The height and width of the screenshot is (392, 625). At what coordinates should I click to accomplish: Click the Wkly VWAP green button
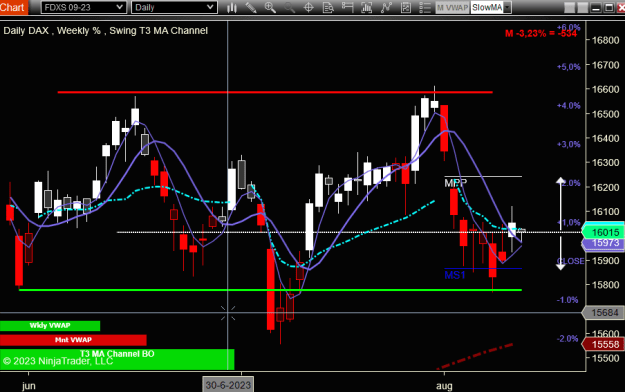point(50,325)
